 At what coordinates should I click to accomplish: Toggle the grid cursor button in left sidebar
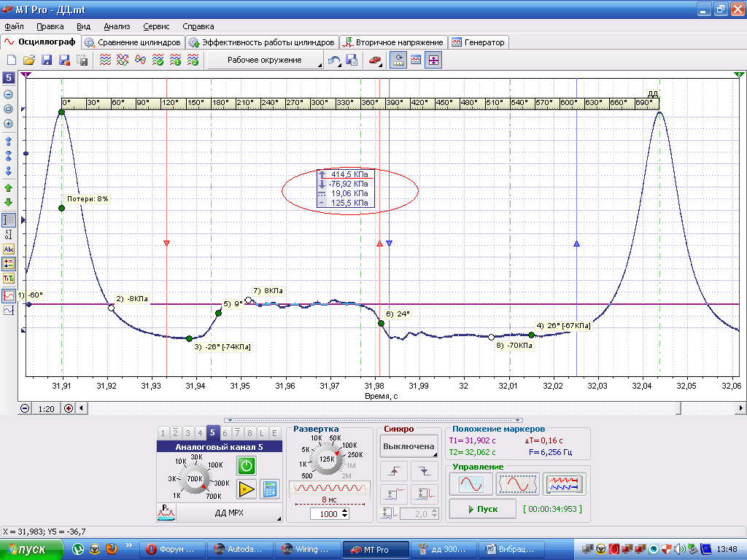[x=9, y=220]
